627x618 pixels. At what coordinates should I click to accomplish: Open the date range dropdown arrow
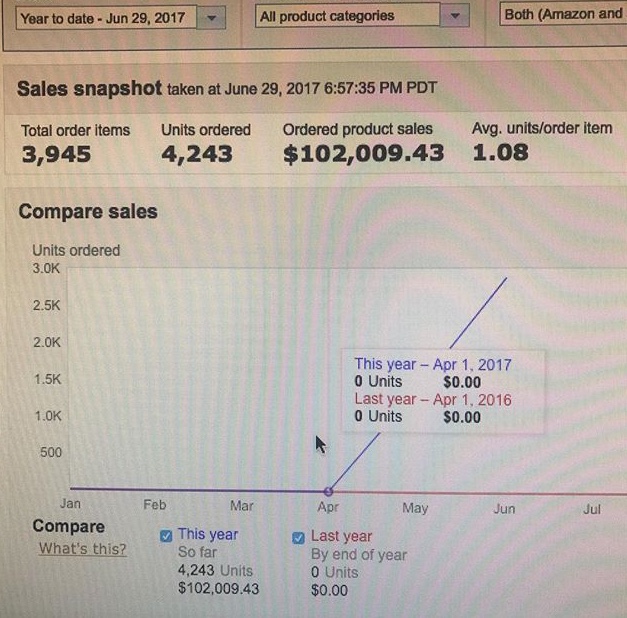[212, 18]
